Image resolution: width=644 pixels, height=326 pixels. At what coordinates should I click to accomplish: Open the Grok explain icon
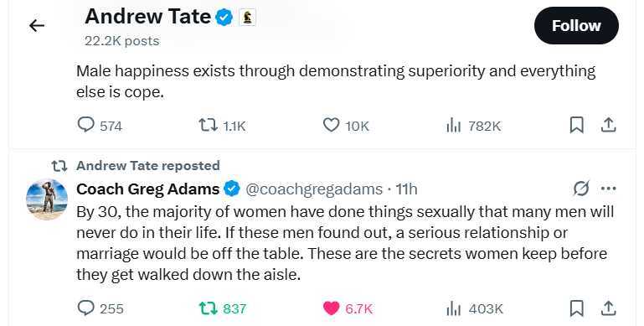[x=581, y=189]
